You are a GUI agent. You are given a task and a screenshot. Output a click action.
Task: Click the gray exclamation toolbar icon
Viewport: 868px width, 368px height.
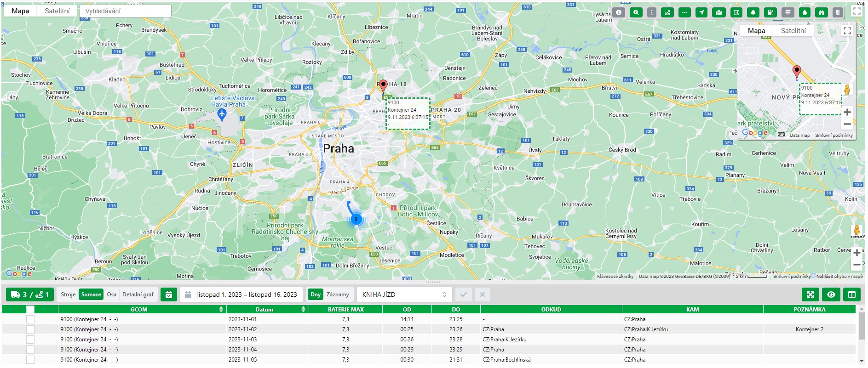[x=838, y=12]
